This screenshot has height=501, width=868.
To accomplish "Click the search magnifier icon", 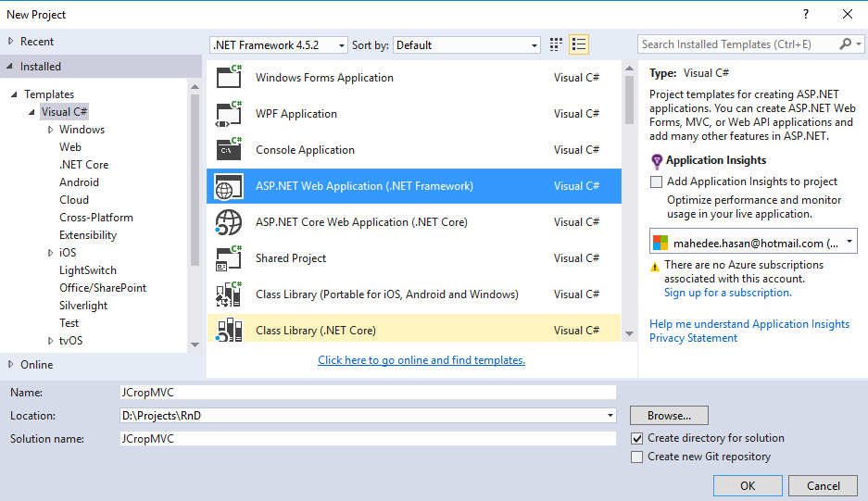I will 845,44.
